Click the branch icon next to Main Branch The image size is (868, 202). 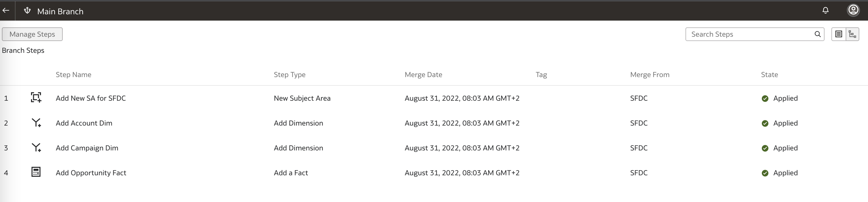pos(27,10)
